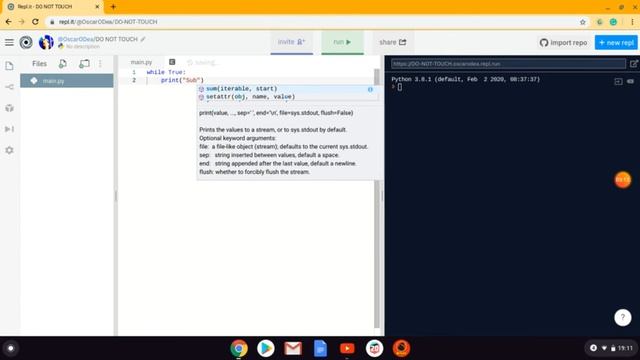Add a new folder icon
This screenshot has width=640, height=360.
tap(84, 64)
